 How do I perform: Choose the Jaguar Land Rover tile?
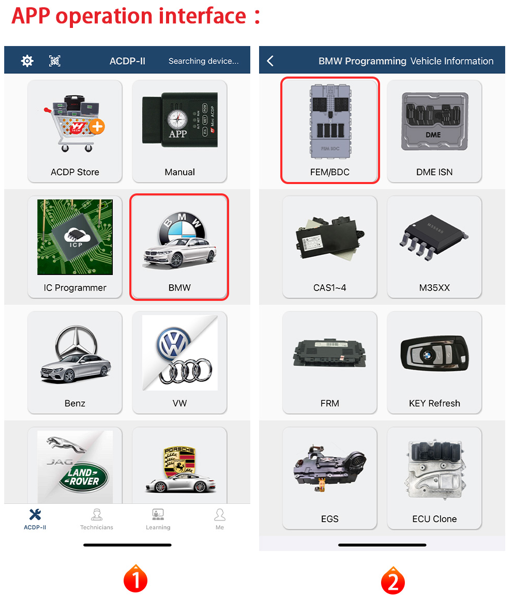click(x=75, y=465)
